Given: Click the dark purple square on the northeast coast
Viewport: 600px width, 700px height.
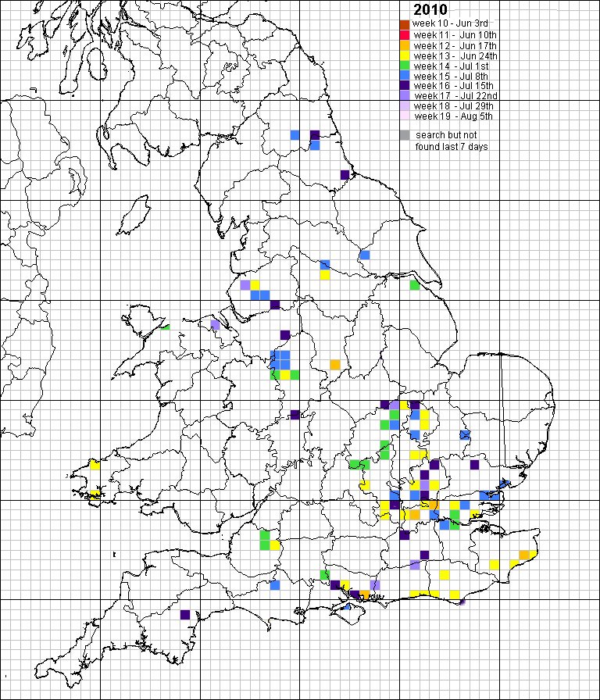Looking at the screenshot, I should click(345, 174).
